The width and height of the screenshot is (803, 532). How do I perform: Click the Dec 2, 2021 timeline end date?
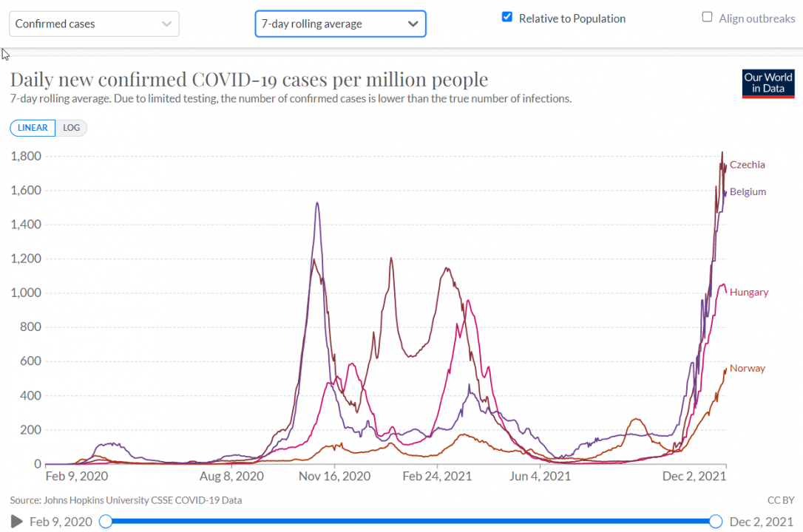tap(762, 522)
